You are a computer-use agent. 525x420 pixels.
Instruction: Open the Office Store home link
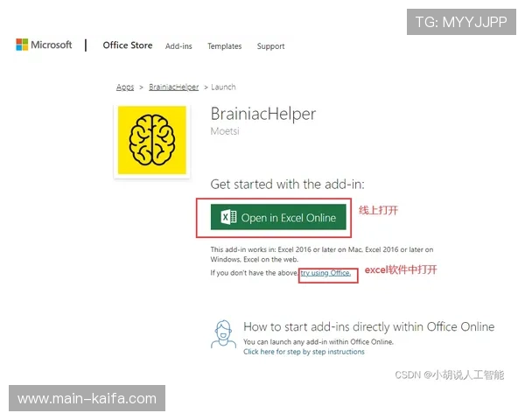point(127,45)
